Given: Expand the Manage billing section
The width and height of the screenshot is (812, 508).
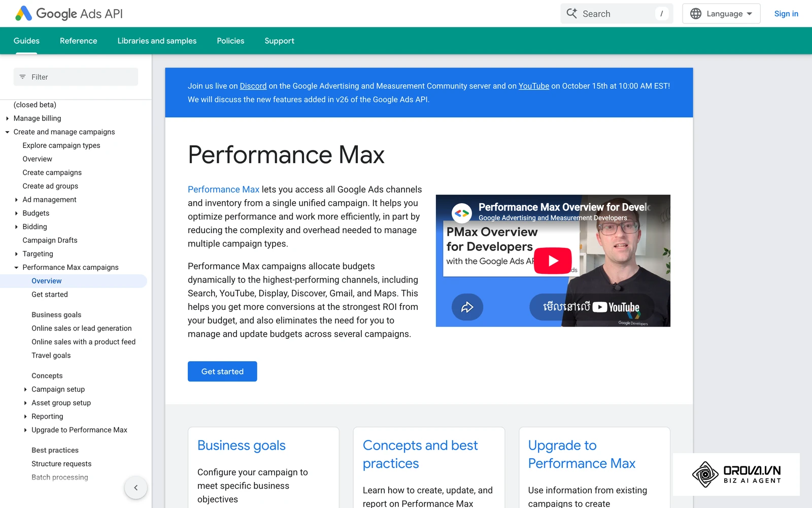Looking at the screenshot, I should tap(7, 118).
